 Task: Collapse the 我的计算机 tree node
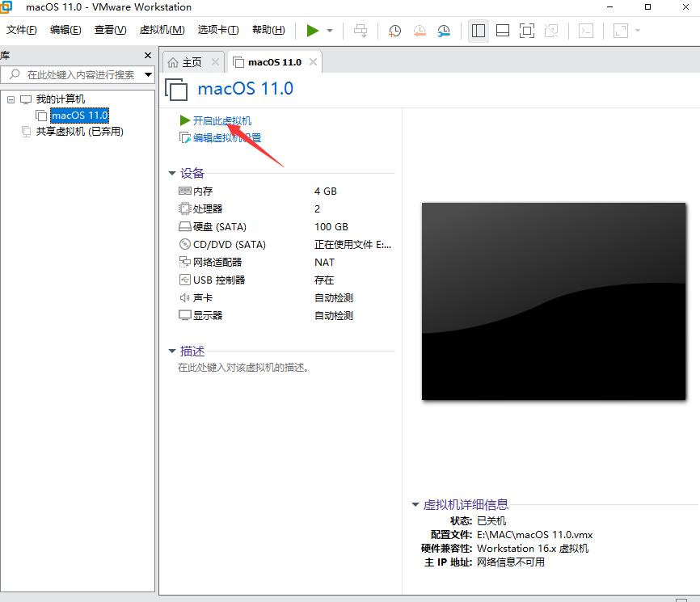click(x=11, y=99)
